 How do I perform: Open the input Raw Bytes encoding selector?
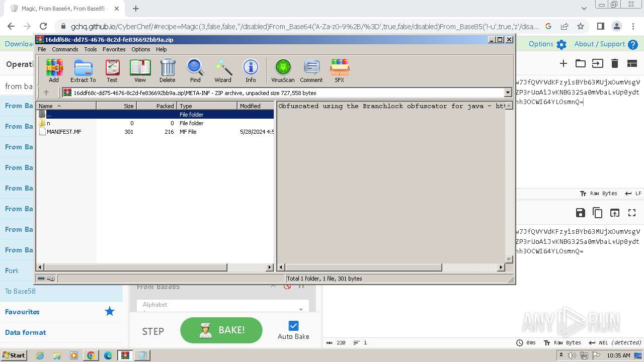[x=599, y=194]
